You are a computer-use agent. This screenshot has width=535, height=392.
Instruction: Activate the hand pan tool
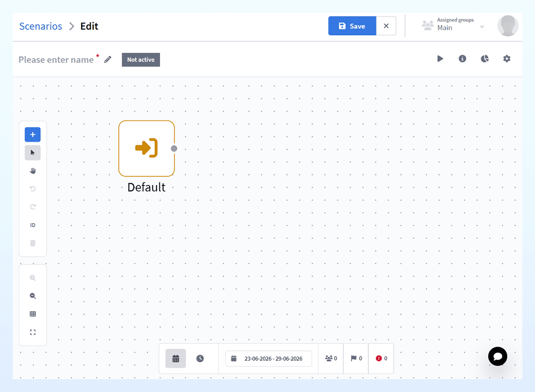[33, 171]
